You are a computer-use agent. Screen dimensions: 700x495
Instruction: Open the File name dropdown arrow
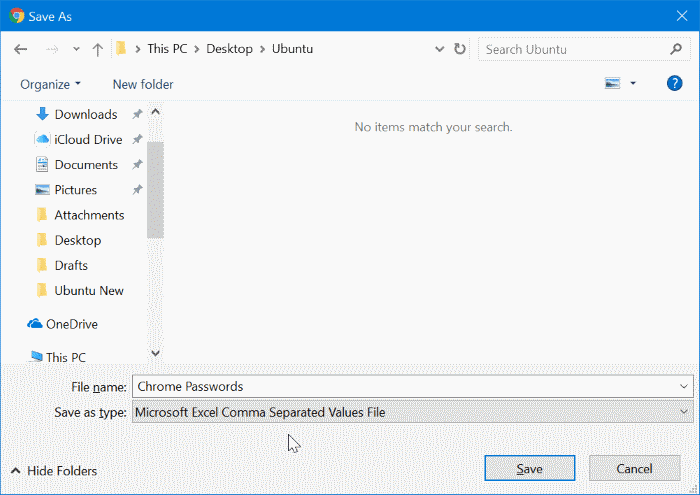pos(683,387)
